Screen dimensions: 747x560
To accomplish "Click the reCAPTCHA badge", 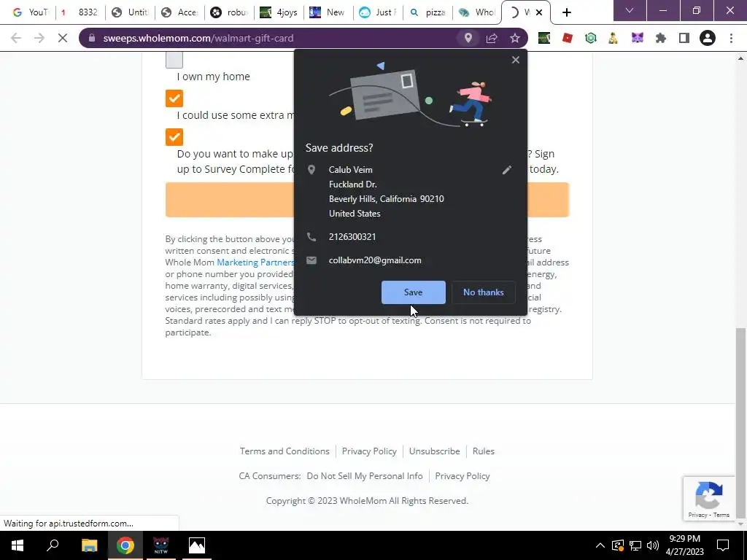I will [x=709, y=498].
